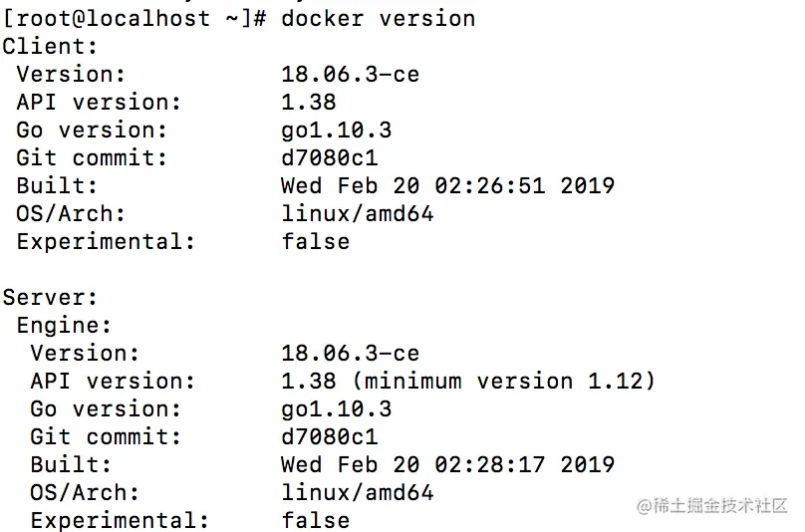Click the "API version:" label under Client
This screenshot has height=532, width=805.
tap(100, 102)
